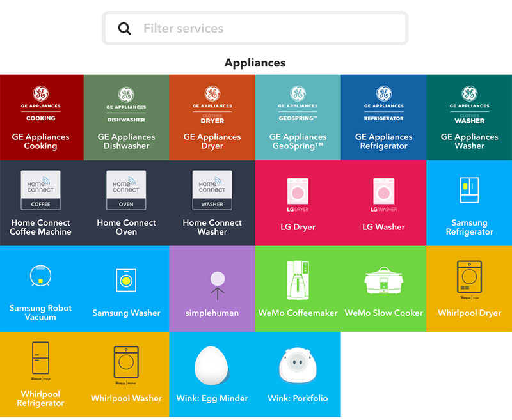The height and width of the screenshot is (420, 512).
Task: Select the GE Appliances Dishwasher tile
Action: (127, 118)
